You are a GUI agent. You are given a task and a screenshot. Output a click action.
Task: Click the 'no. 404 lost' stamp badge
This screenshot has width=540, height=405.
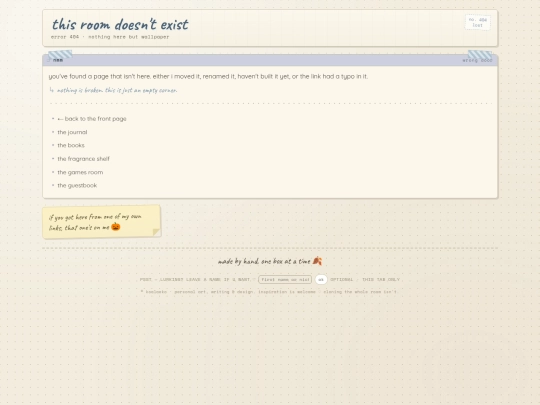click(478, 22)
